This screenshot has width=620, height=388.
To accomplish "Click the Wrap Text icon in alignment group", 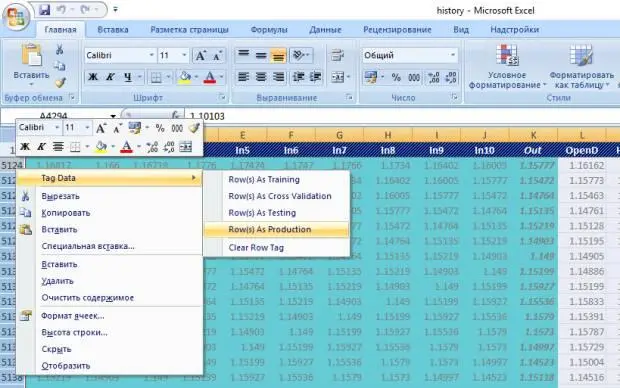I will coord(337,55).
